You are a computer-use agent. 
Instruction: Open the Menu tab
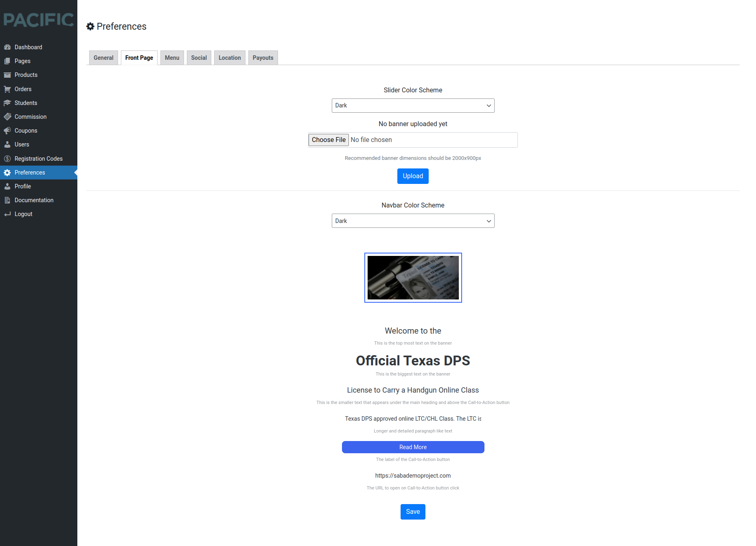point(172,58)
